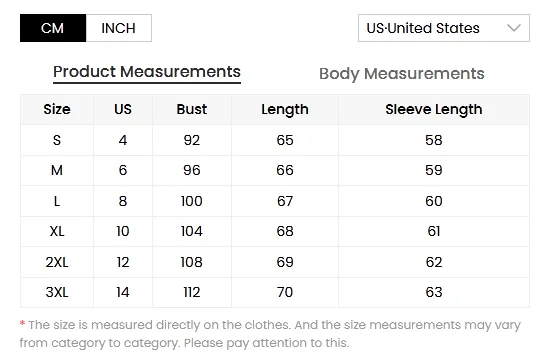
Task: Select the Body Measurements tab
Action: 402,74
